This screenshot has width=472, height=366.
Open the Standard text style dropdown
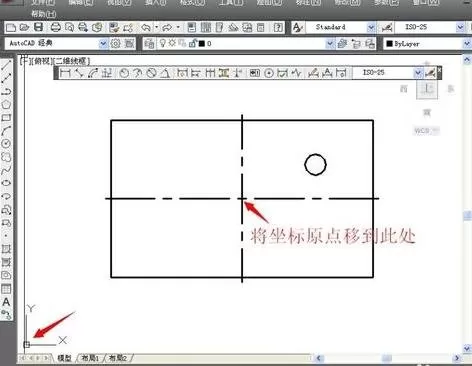(x=371, y=27)
